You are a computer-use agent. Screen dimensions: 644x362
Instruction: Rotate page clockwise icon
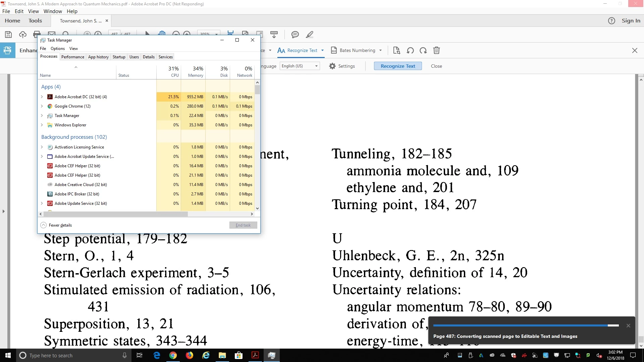[423, 51]
